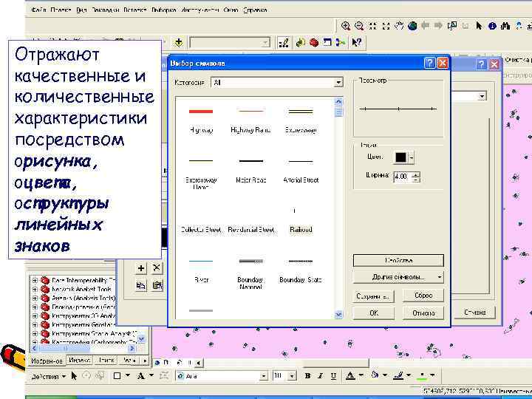Open the Цвет color dropdown arrow
The width and height of the screenshot is (532, 399).
pyautogui.click(x=412, y=158)
